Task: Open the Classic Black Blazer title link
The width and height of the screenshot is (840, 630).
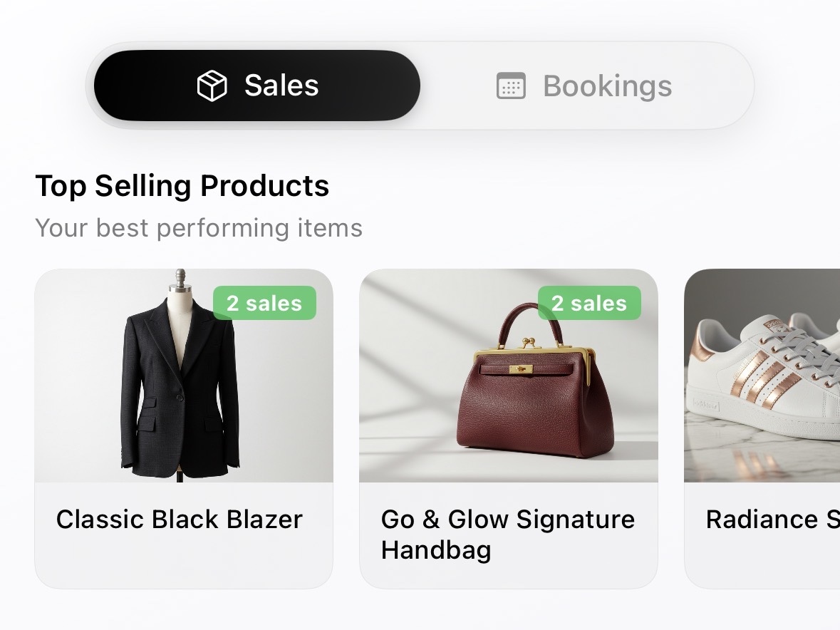Action: pos(180,519)
